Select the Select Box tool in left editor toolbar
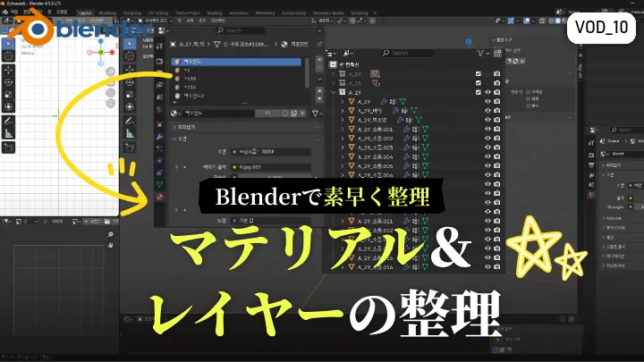Image resolution: width=644 pixels, height=362 pixels. [x=8, y=43]
